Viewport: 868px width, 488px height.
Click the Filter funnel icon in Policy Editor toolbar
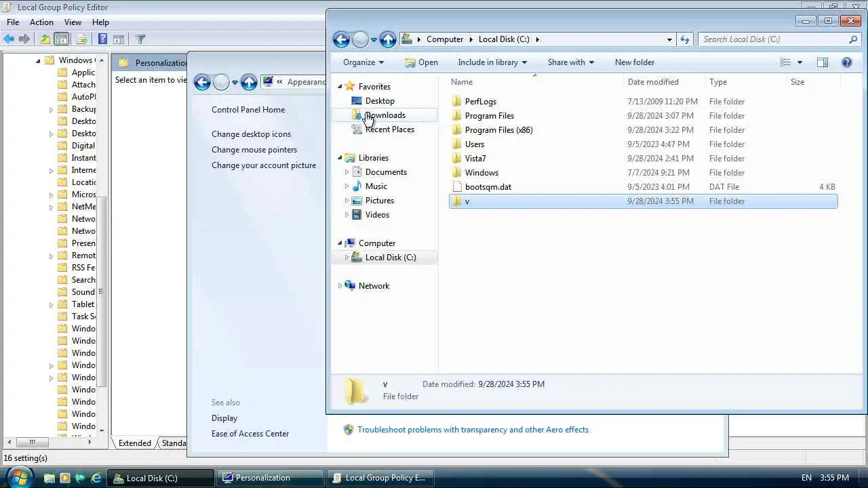tap(140, 39)
